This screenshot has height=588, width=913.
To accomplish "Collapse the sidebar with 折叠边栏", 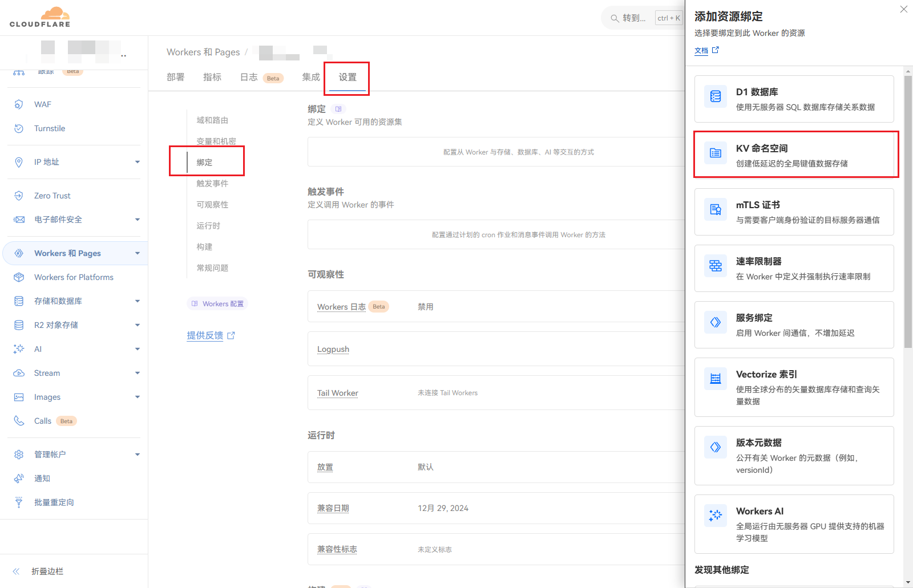I will coord(47,571).
